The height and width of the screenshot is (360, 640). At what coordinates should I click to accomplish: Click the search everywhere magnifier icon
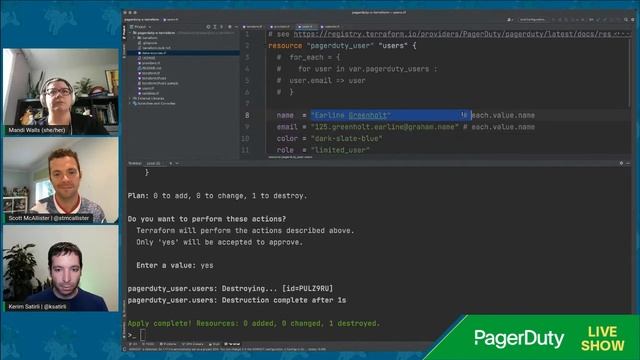click(x=626, y=19)
